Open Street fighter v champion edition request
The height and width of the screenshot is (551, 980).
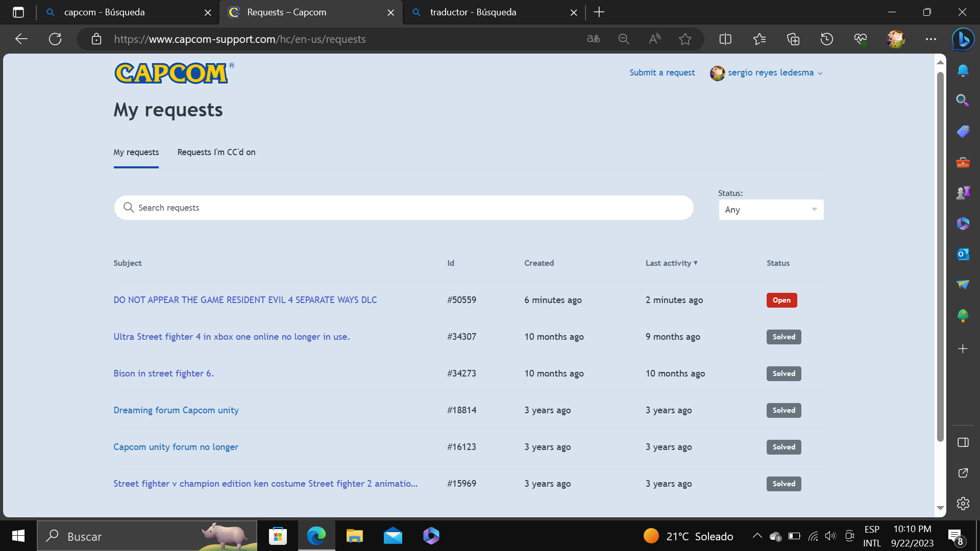pos(265,484)
